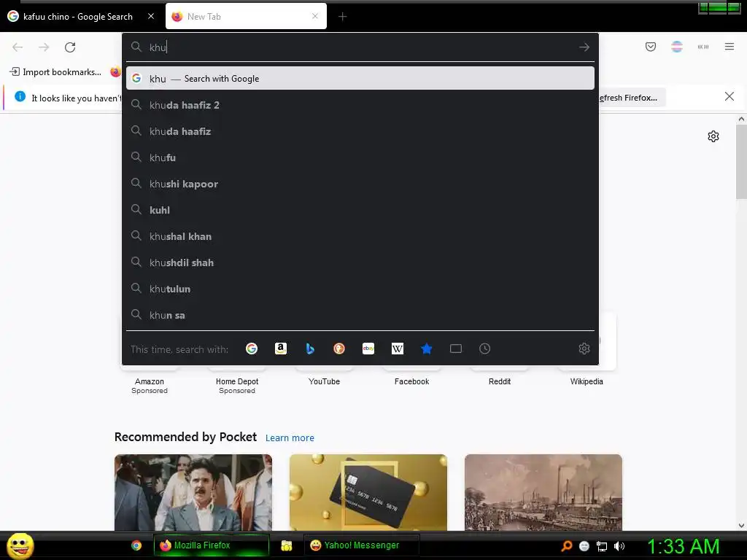This screenshot has height=560, width=747.
Task: Open Reddit top site shortcut
Action: pos(499,381)
